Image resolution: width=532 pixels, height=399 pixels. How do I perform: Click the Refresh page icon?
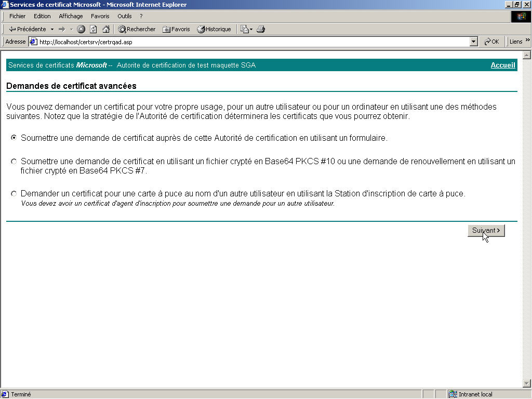(94, 29)
